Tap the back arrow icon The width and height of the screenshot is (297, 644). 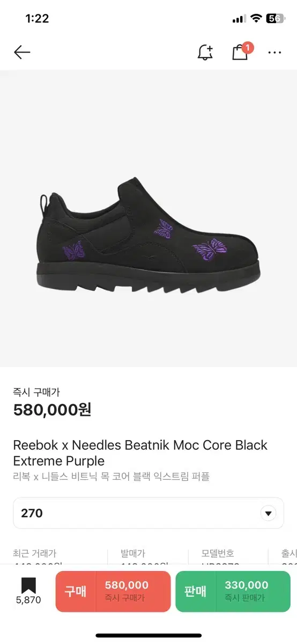pyautogui.click(x=22, y=52)
